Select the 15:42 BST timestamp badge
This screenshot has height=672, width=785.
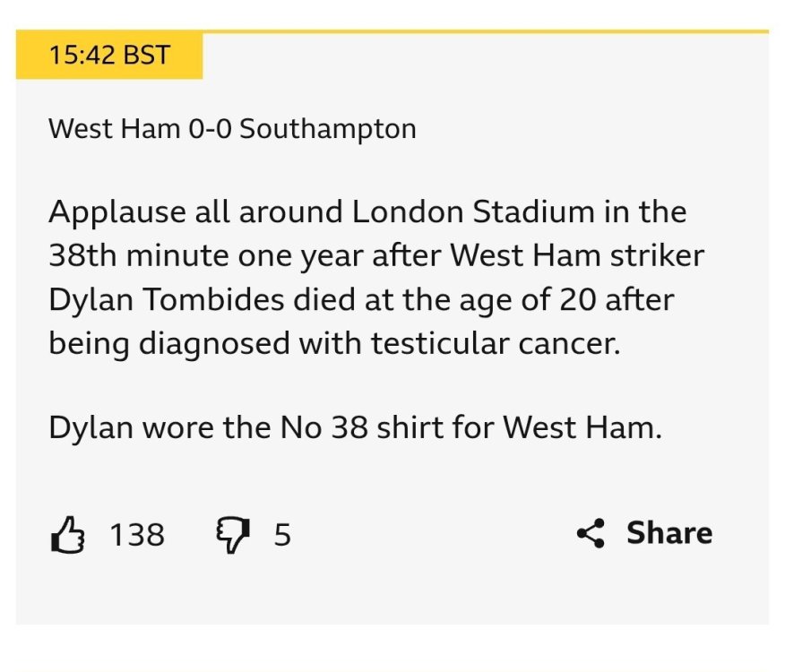coord(109,56)
